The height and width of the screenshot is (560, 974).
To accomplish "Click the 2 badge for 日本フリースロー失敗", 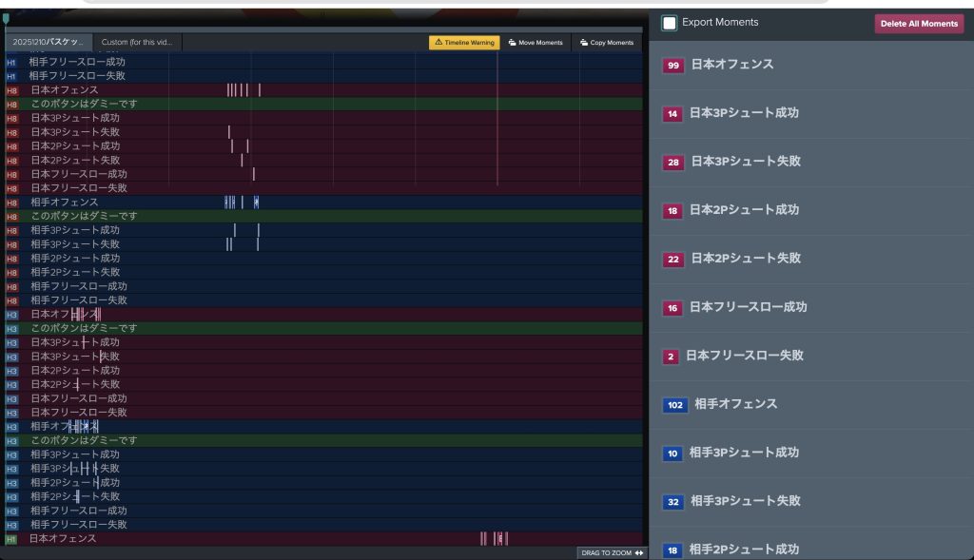I will pyautogui.click(x=671, y=357).
